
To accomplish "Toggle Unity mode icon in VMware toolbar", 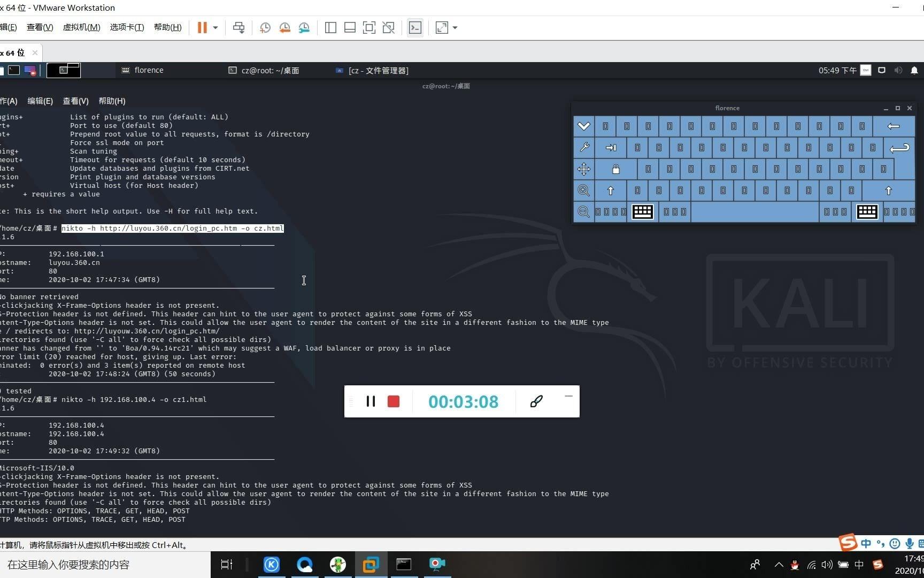I will click(389, 28).
